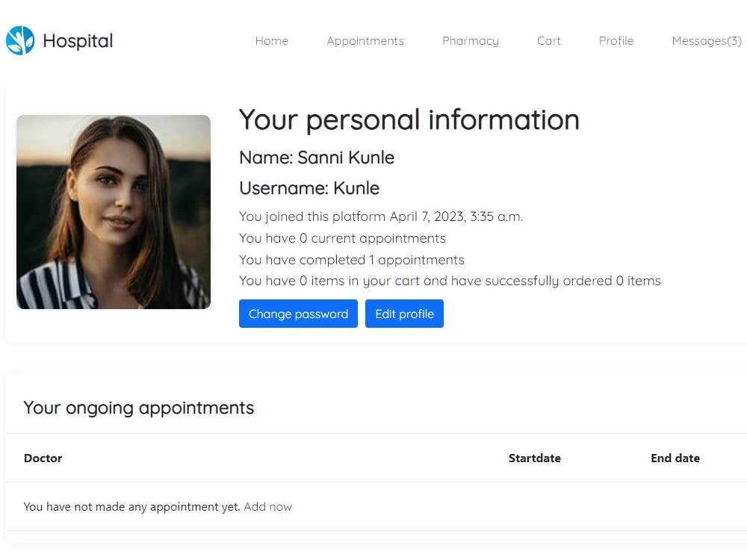
Task: Click the Your ongoing appointments heading
Action: (x=138, y=408)
